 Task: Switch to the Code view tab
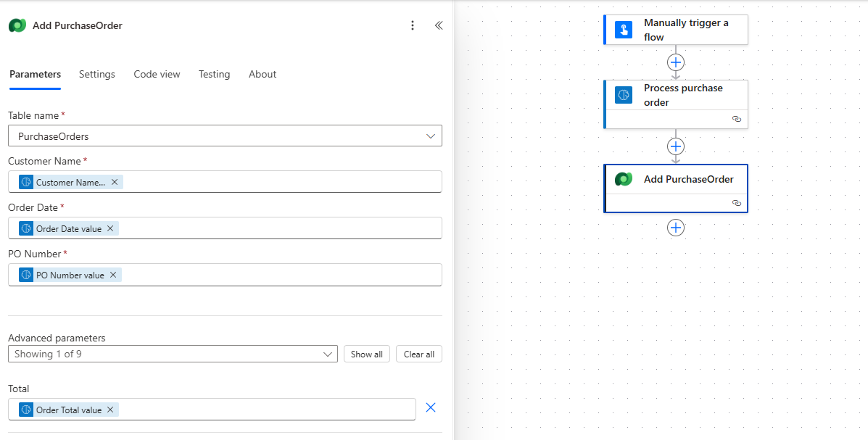point(157,74)
